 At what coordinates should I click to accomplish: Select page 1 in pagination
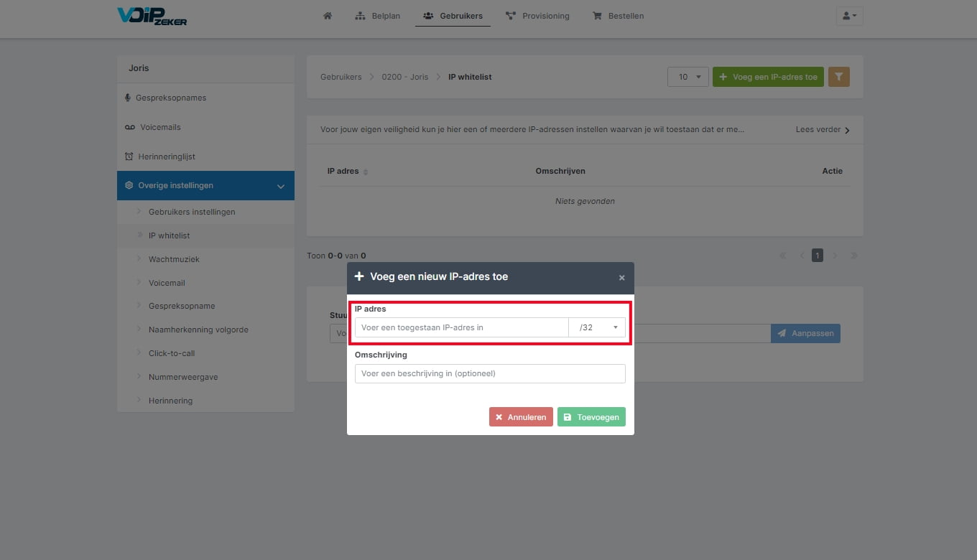click(818, 256)
